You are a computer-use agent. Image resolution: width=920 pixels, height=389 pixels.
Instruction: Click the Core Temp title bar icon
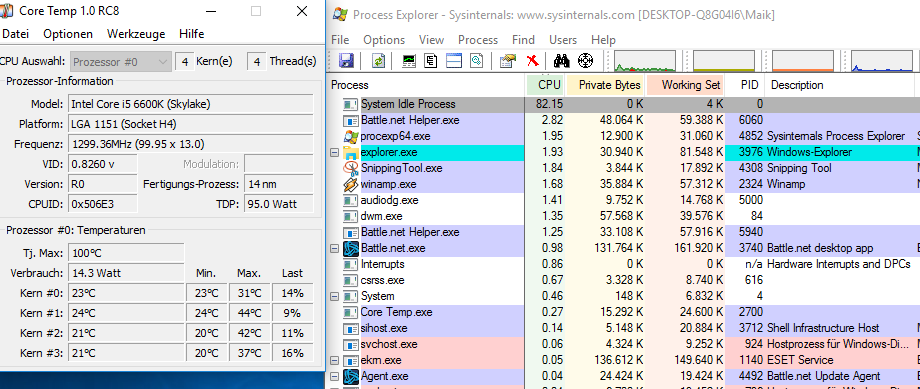tap(6, 11)
